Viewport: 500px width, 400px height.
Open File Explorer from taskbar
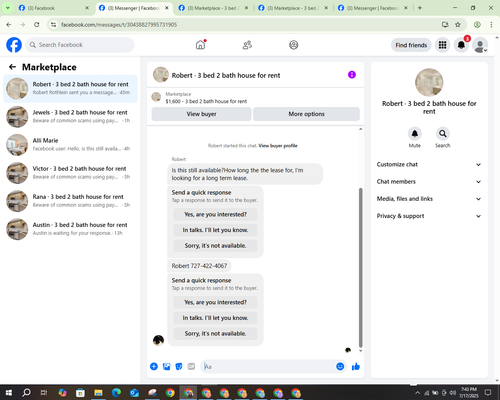(98, 393)
